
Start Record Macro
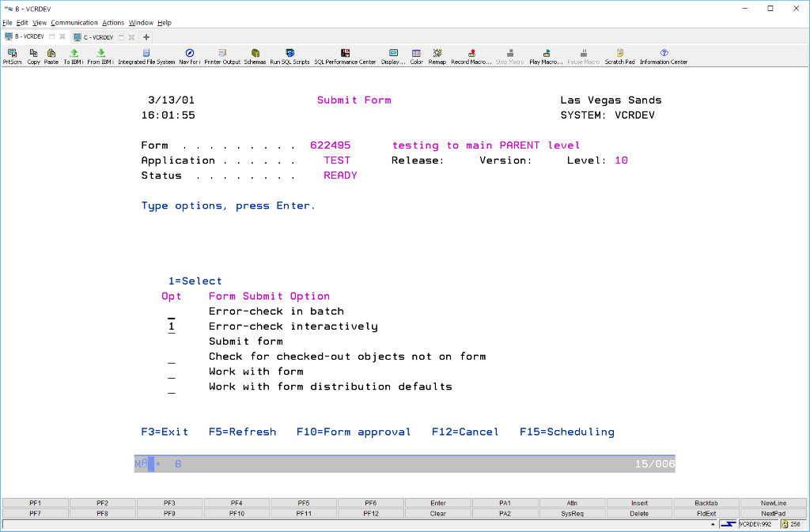[471, 56]
